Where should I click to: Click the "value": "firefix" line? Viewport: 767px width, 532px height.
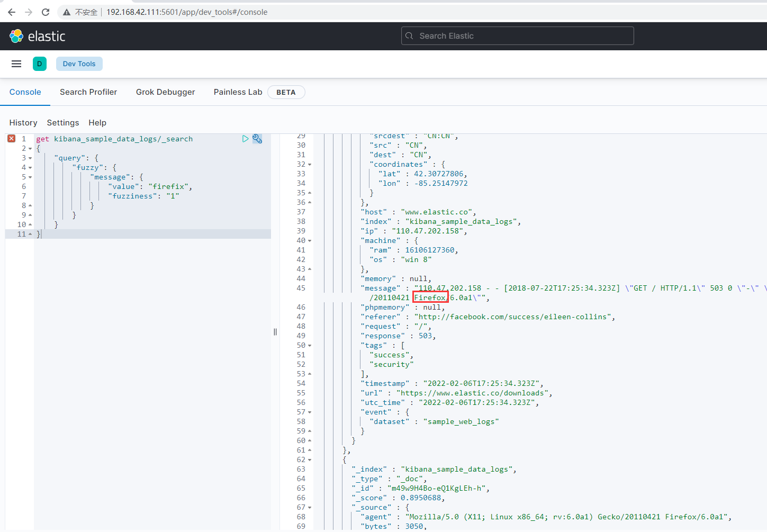[150, 186]
